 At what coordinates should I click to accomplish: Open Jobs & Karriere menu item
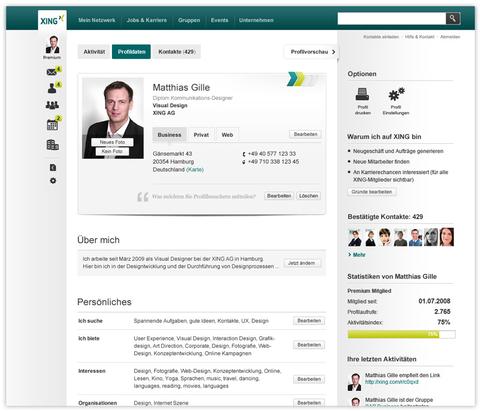pyautogui.click(x=147, y=20)
